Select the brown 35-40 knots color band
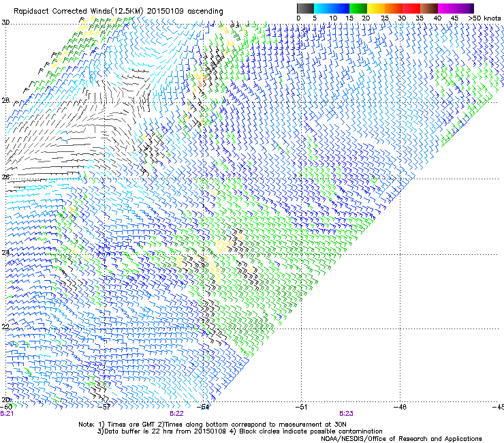The height and width of the screenshot is (443, 504). 429,8
